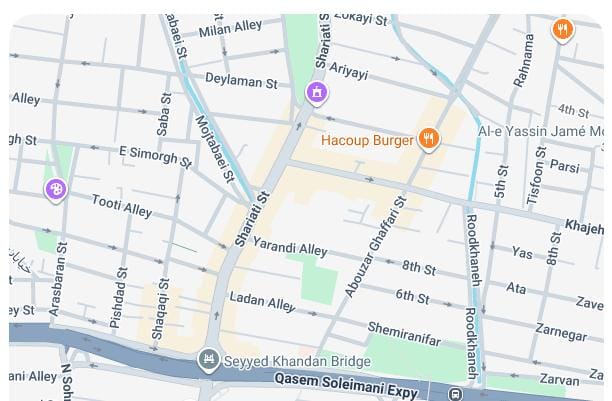This screenshot has height=401, width=612.
Task: Click the Deylaman St label
Action: [x=241, y=81]
